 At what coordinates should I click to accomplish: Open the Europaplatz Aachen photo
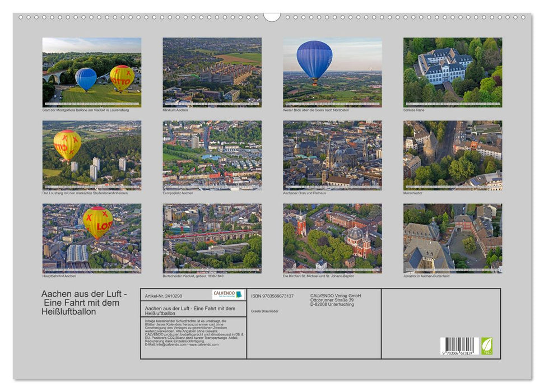coord(212,155)
